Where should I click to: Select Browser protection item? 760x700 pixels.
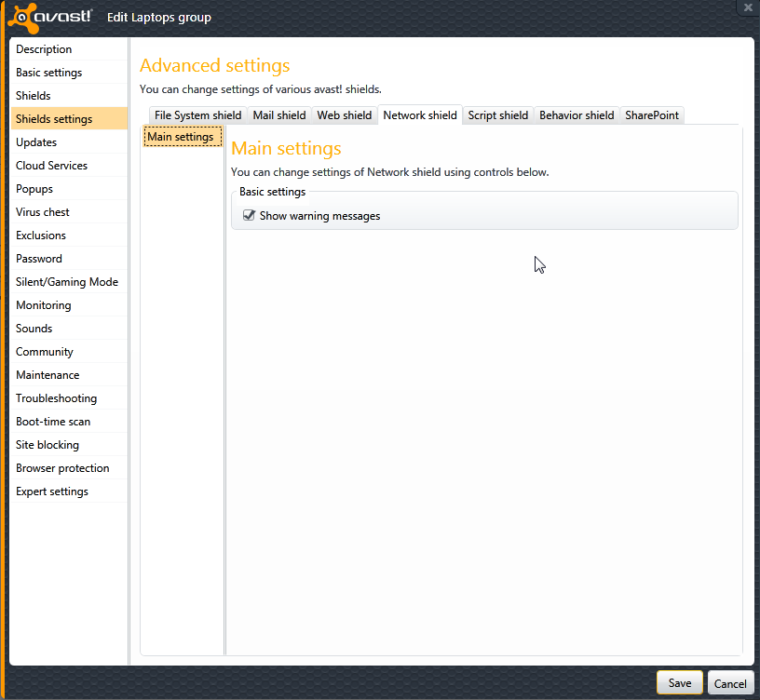click(68, 467)
